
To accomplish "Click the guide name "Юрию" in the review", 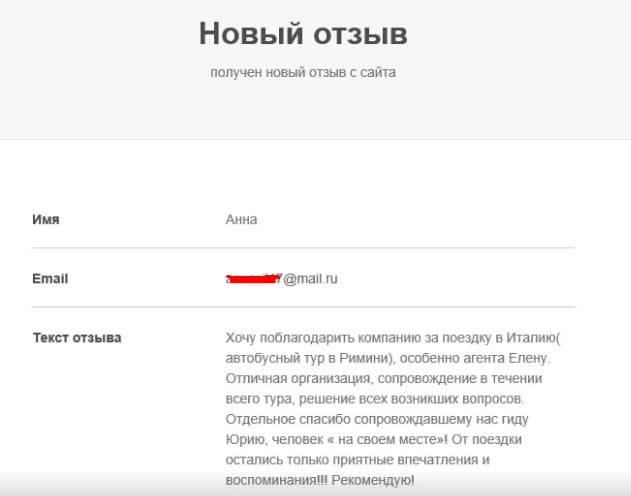I will (x=246, y=440).
